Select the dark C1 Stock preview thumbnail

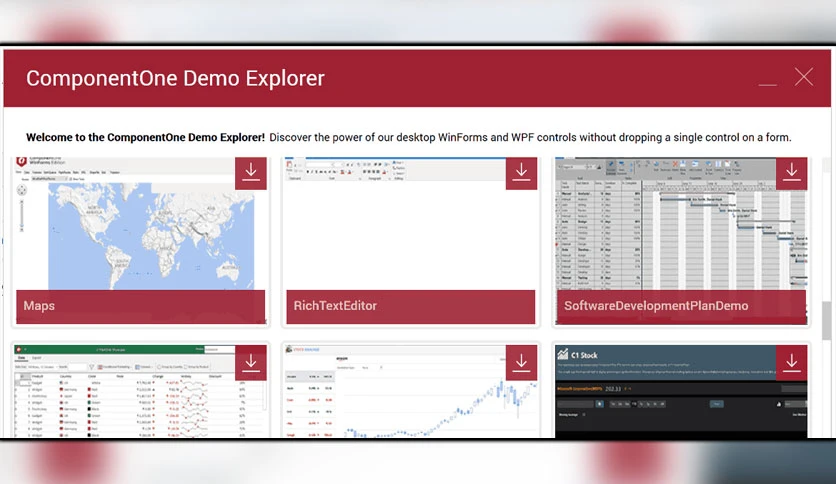pyautogui.click(x=681, y=391)
